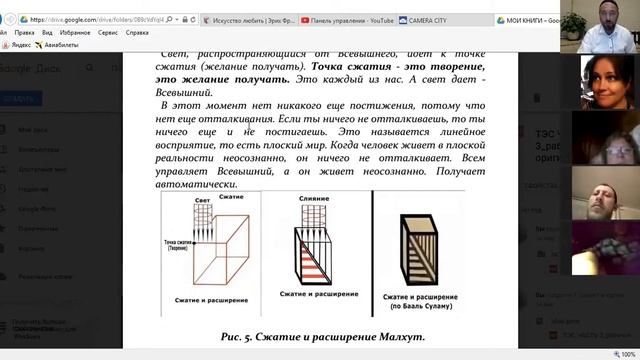Screen dimensions: 640x360
Task: Open Недавние in Drive sidebar
Action: click(x=33, y=189)
